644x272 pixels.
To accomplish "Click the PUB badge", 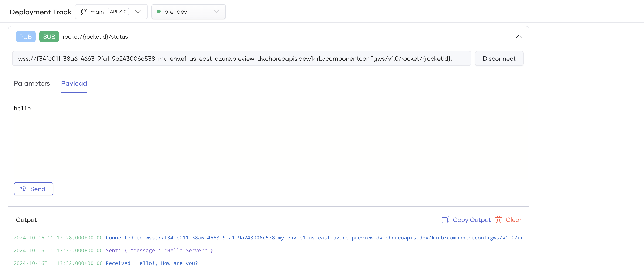I will click(26, 37).
